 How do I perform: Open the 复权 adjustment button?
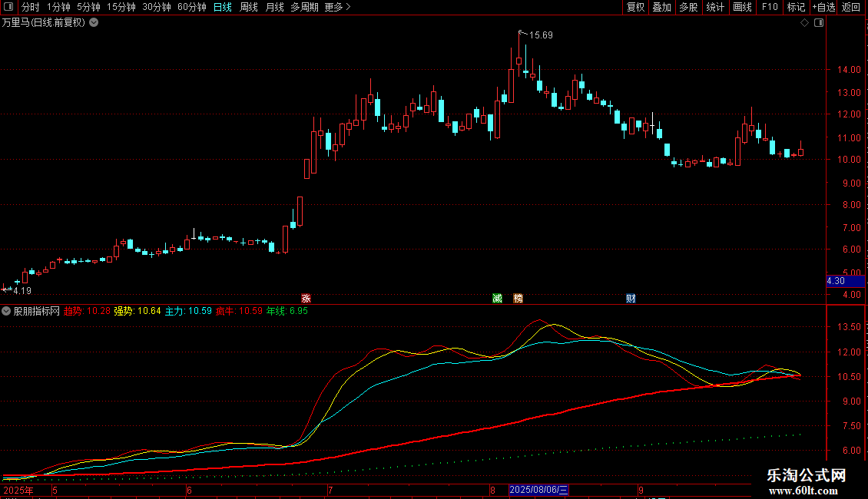click(x=635, y=7)
